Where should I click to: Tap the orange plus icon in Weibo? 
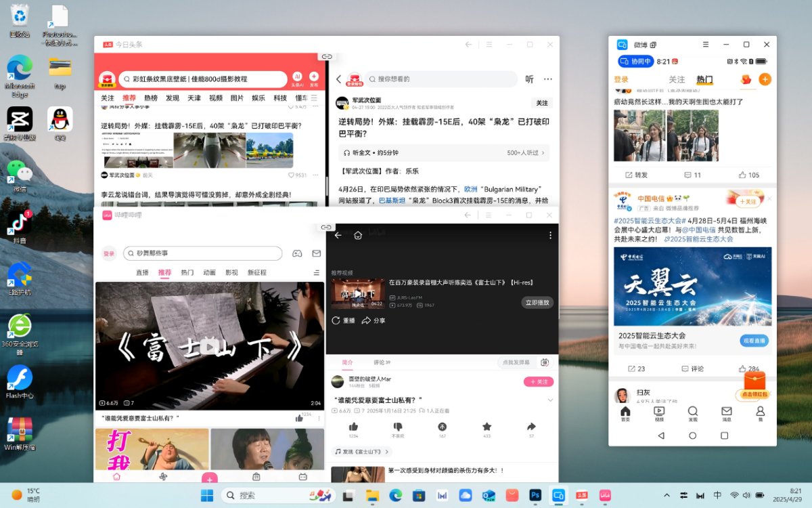pos(765,79)
